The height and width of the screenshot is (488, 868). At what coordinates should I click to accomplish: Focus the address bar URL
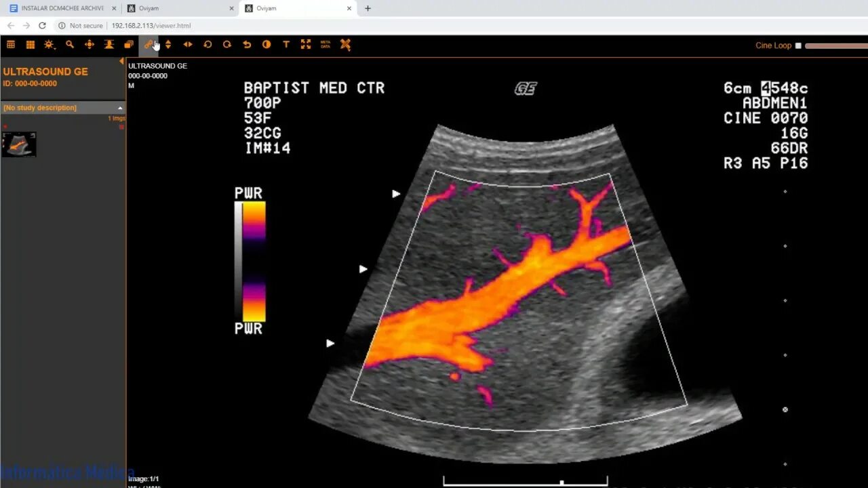pyautogui.click(x=151, y=26)
